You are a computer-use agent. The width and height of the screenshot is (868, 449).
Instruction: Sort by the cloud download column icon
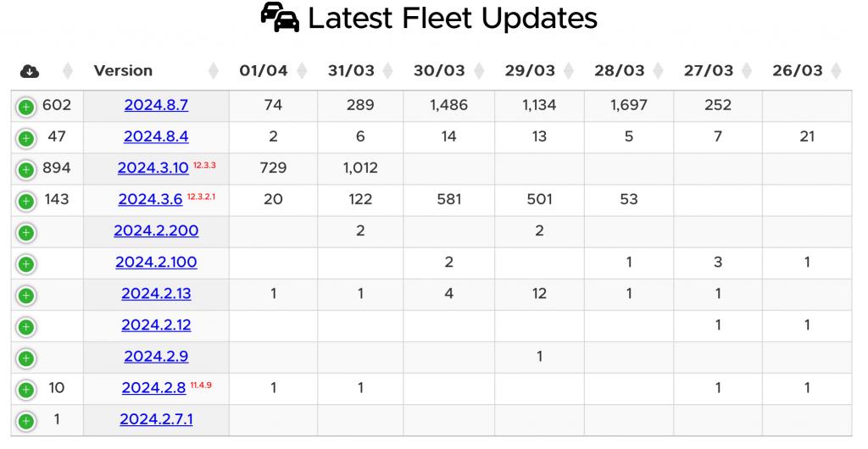click(30, 71)
